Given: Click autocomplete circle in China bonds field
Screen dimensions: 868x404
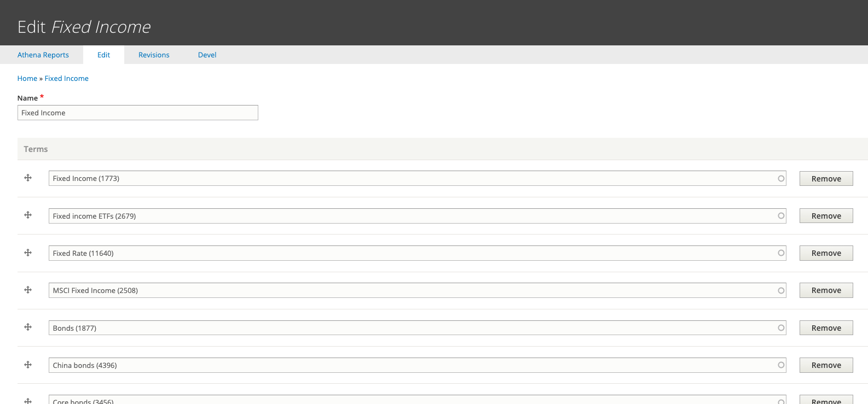Looking at the screenshot, I should (x=781, y=365).
